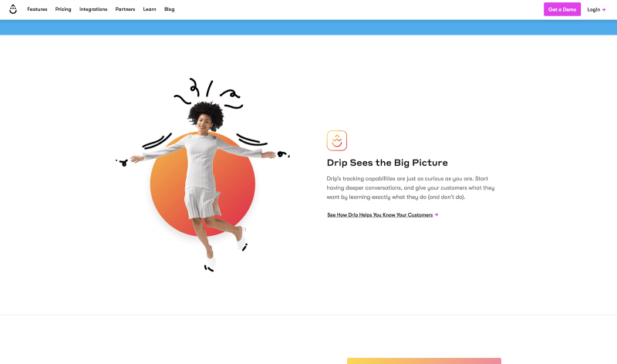Image resolution: width=617 pixels, height=364 pixels.
Task: Click the blue banner strip below the navbar
Action: tap(308, 28)
